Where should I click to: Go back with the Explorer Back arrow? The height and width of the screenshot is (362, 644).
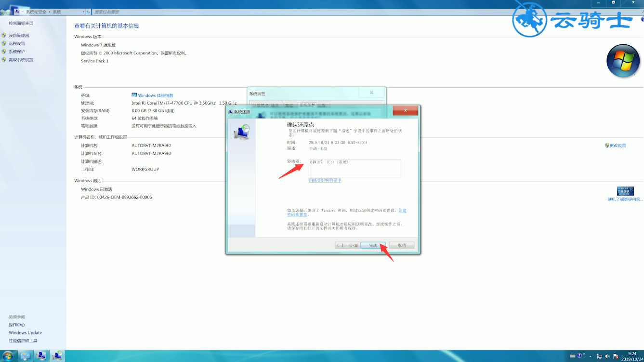tap(3, 12)
